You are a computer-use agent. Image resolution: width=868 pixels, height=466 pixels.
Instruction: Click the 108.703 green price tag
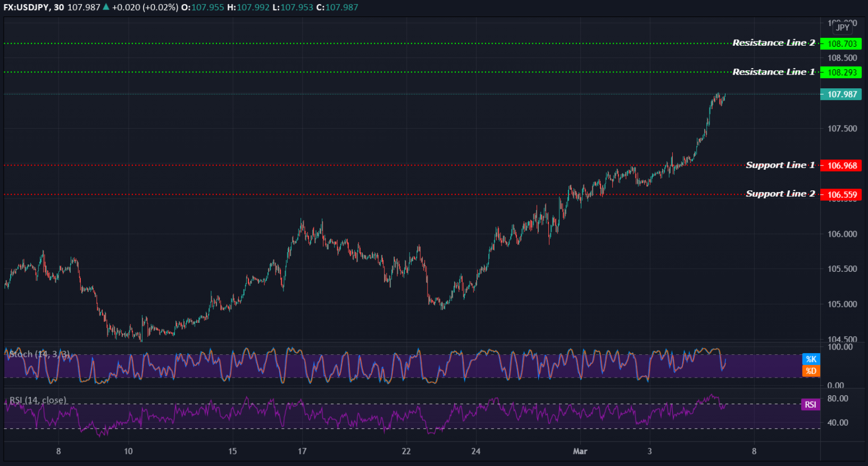(841, 44)
